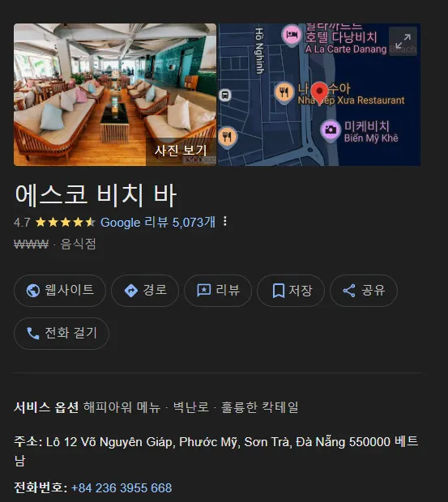Click the bus stop icon on map

(225, 95)
